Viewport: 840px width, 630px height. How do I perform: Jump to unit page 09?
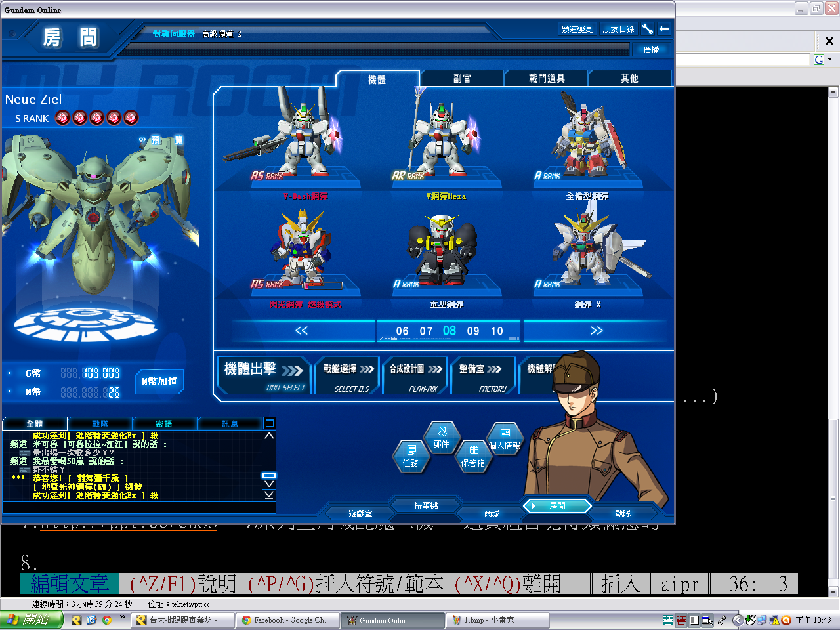pos(473,331)
